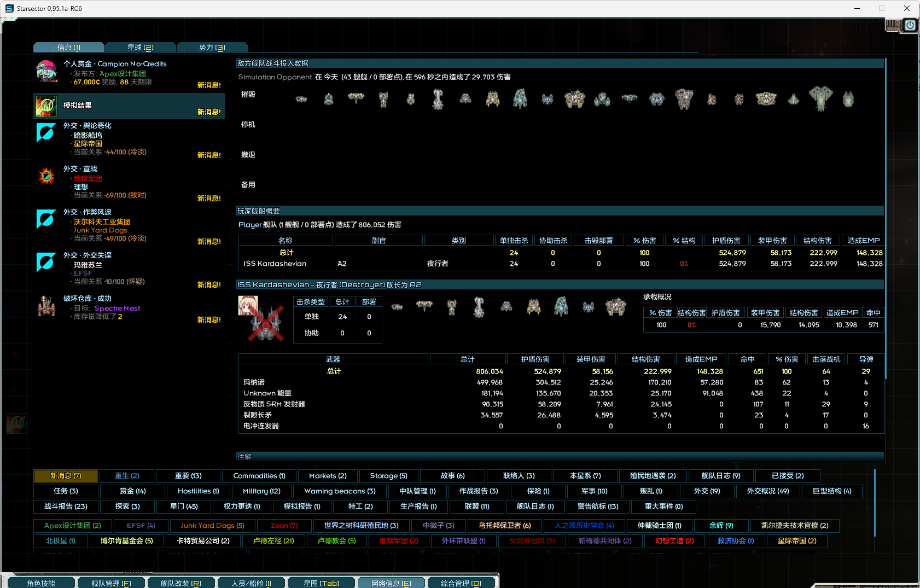Sort weapons table by 武器 column header
The width and height of the screenshot is (920, 588).
pyautogui.click(x=333, y=359)
